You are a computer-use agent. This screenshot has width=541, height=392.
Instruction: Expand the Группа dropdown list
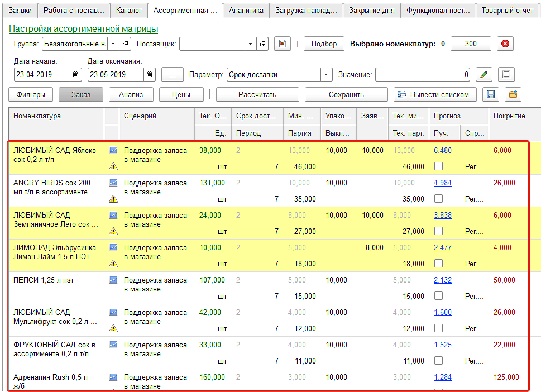coord(113,44)
